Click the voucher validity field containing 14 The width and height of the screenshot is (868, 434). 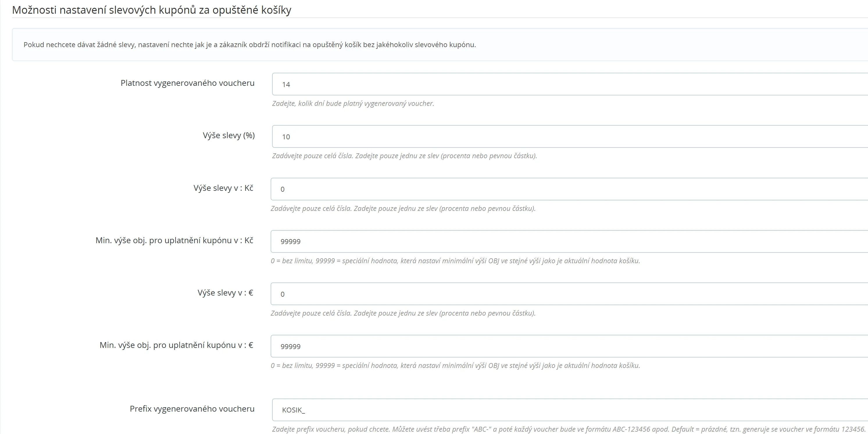click(x=569, y=84)
